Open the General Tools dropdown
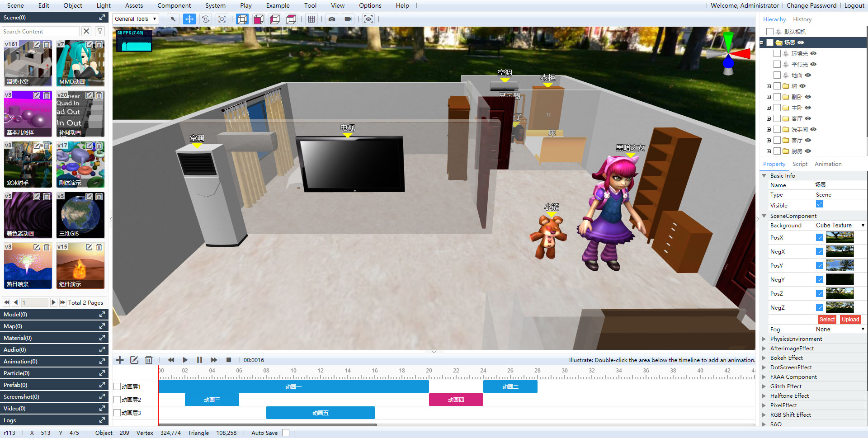This screenshot has width=868, height=438. click(136, 19)
